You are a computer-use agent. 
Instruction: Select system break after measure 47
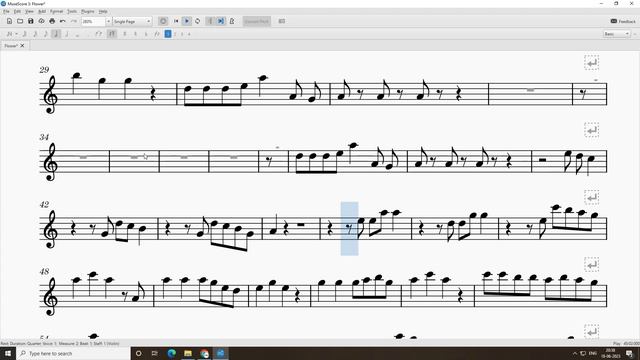click(591, 197)
